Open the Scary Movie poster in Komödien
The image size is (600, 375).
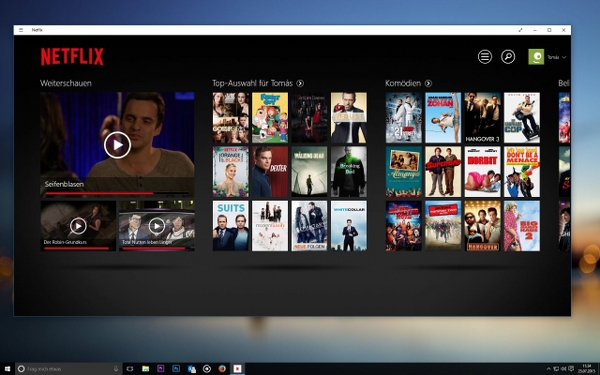[403, 226]
